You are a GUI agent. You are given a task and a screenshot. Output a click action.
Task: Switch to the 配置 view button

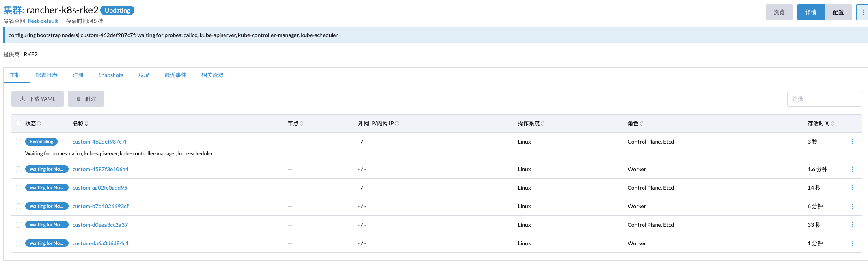coord(838,12)
